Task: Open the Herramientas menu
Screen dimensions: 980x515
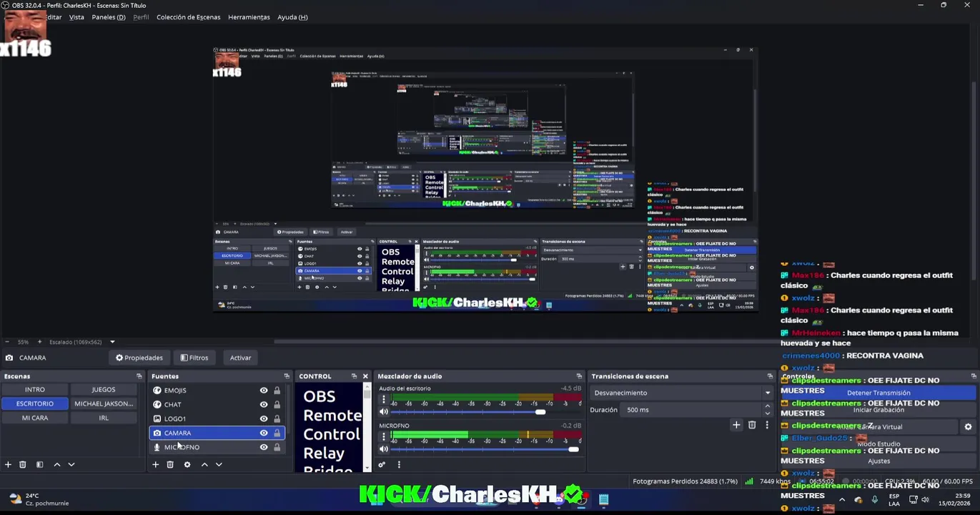Action: point(249,17)
